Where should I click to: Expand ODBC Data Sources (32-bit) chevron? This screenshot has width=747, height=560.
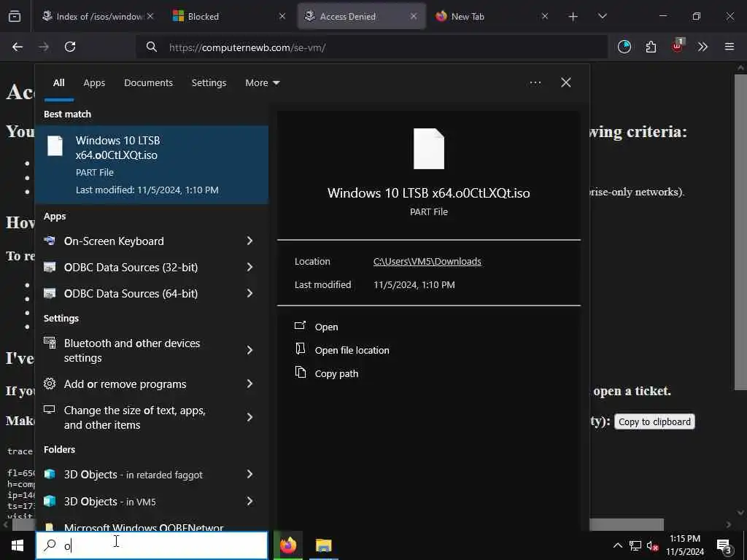(249, 267)
